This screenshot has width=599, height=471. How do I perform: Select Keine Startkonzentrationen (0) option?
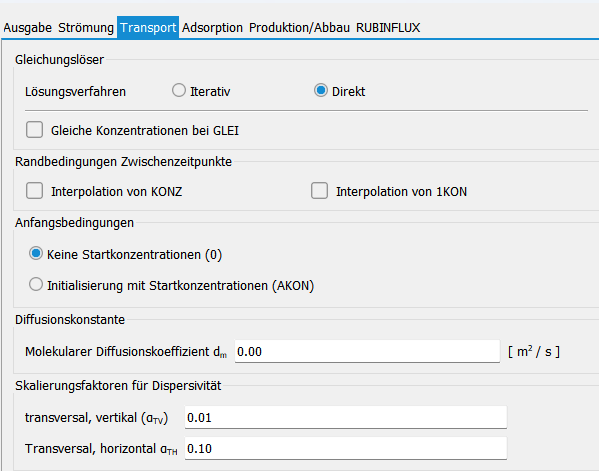(36, 253)
